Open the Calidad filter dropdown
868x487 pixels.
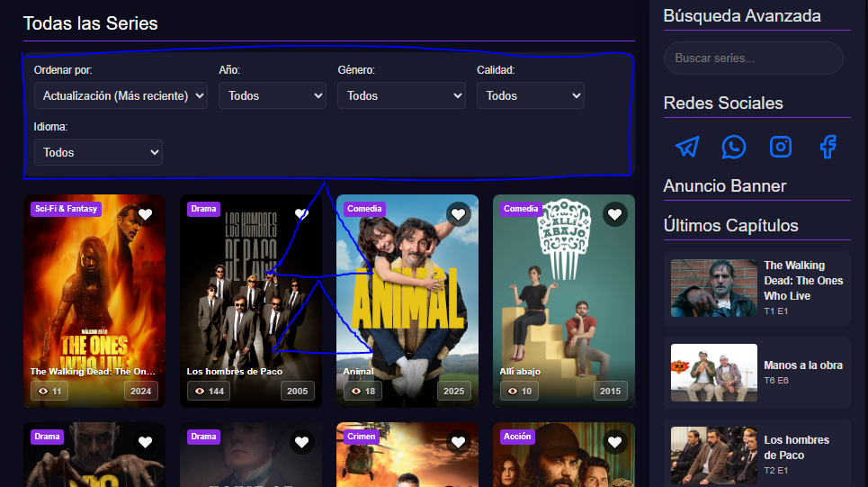[531, 95]
